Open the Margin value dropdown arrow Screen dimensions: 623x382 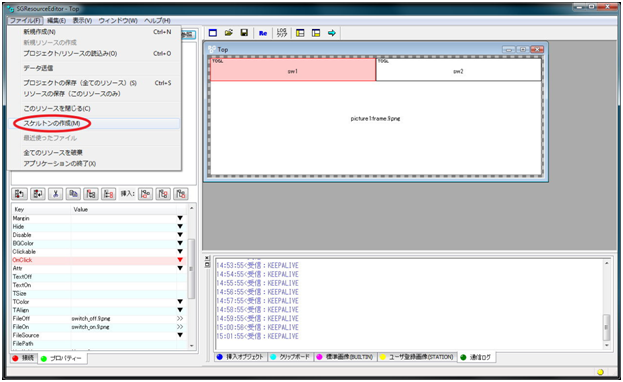point(180,218)
